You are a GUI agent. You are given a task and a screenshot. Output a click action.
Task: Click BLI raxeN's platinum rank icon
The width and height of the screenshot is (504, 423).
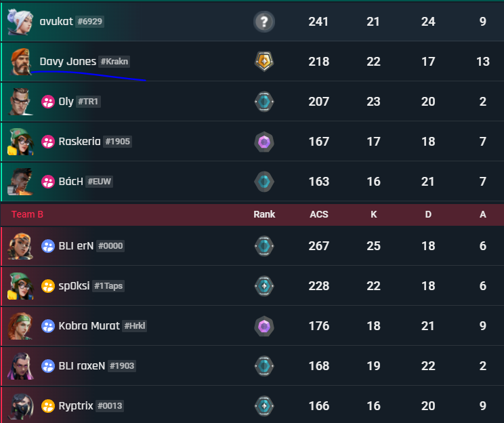pyautogui.click(x=264, y=366)
